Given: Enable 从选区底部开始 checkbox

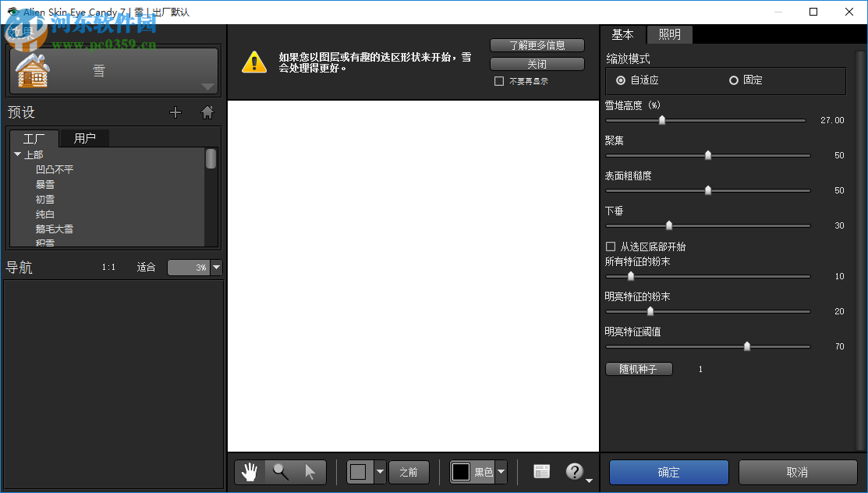Looking at the screenshot, I should 610,247.
